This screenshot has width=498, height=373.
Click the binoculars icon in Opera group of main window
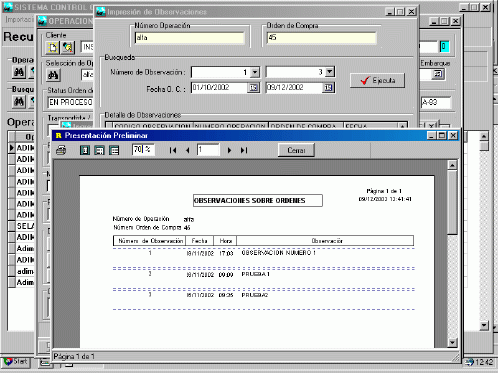pyautogui.click(x=19, y=72)
